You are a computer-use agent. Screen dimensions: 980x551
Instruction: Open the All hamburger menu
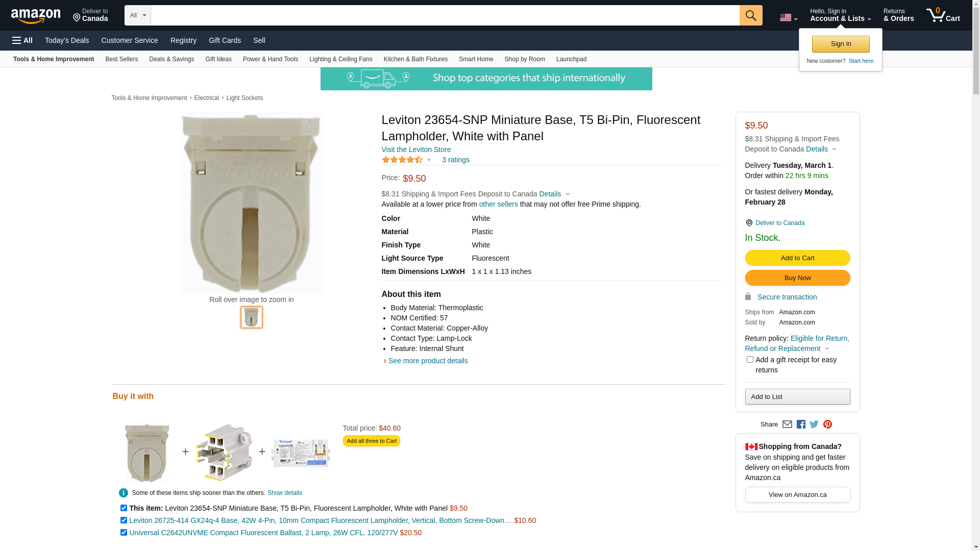tap(22, 40)
